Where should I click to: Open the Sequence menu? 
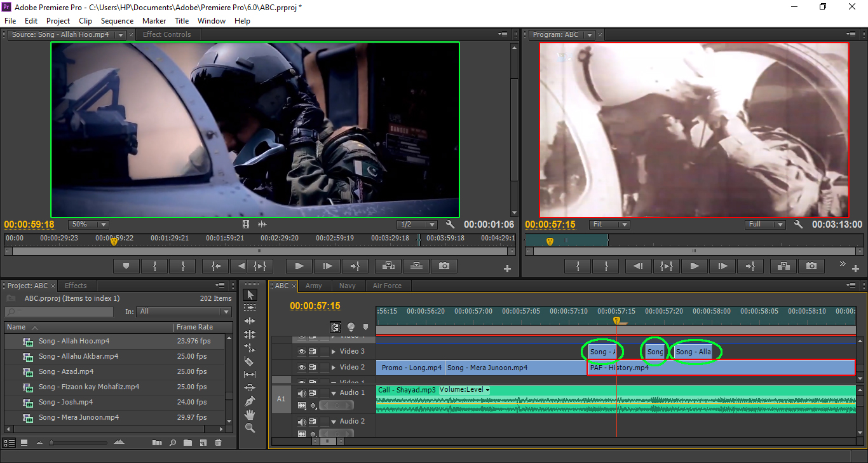tap(117, 21)
